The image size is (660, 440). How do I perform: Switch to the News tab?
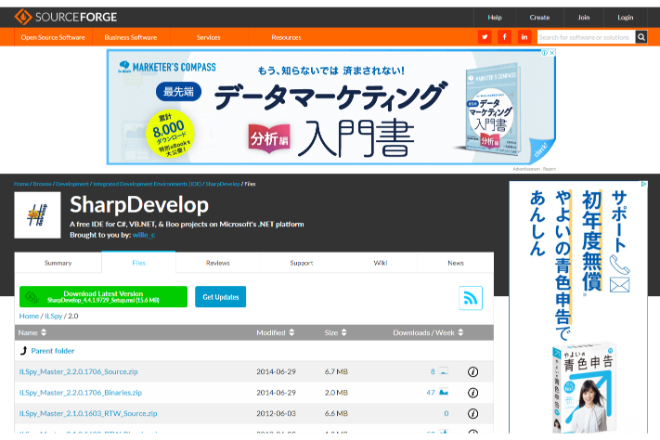pyautogui.click(x=455, y=263)
